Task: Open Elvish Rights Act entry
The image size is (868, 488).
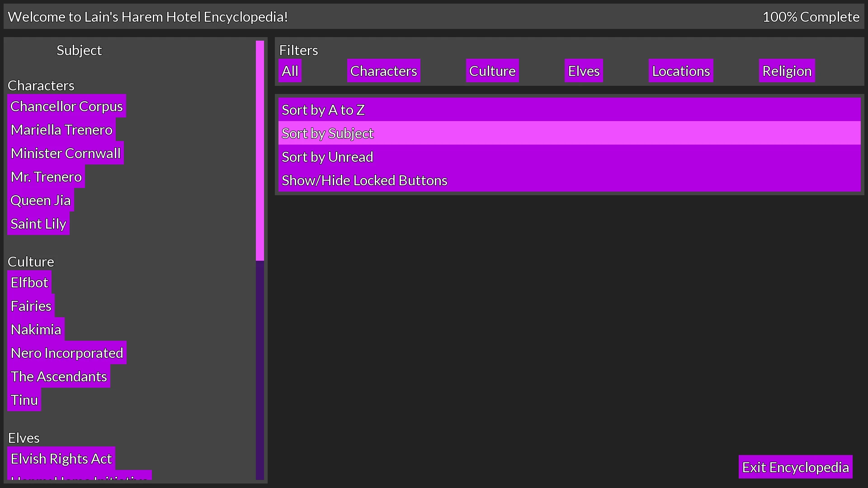Action: point(61,458)
